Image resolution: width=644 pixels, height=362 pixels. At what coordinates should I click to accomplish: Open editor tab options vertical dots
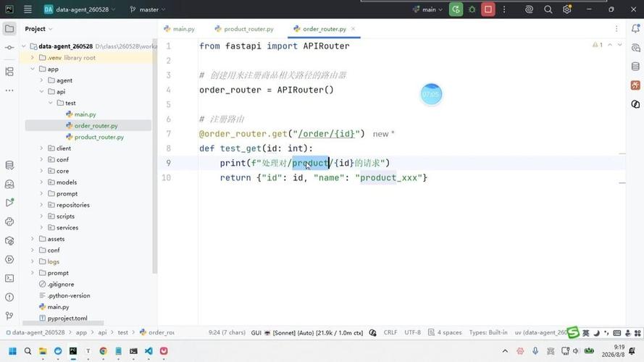click(x=616, y=29)
